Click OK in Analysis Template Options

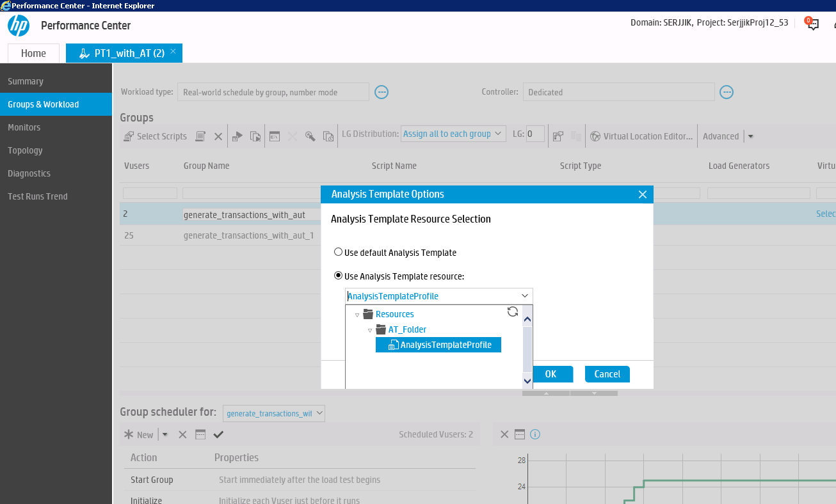coord(551,374)
